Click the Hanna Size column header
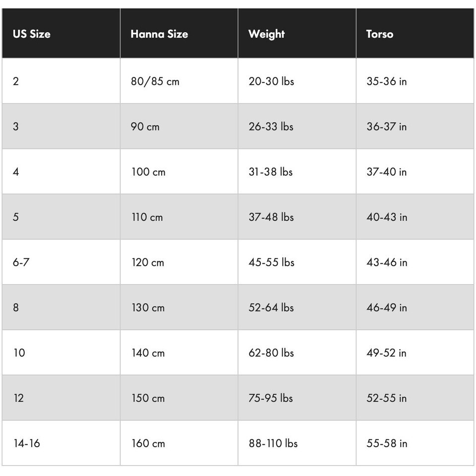This screenshot has height=476, width=476. pos(159,34)
